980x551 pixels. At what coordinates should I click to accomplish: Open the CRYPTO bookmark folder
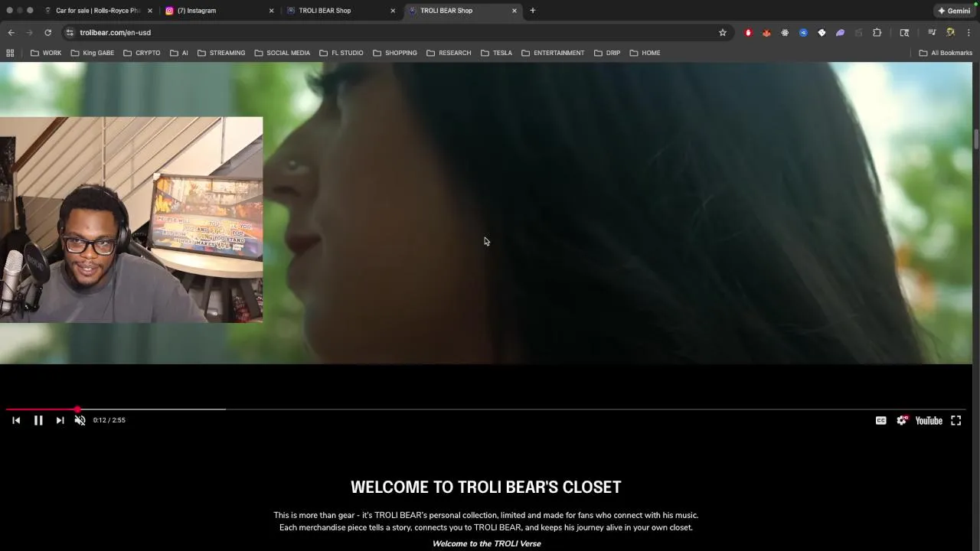coord(142,53)
